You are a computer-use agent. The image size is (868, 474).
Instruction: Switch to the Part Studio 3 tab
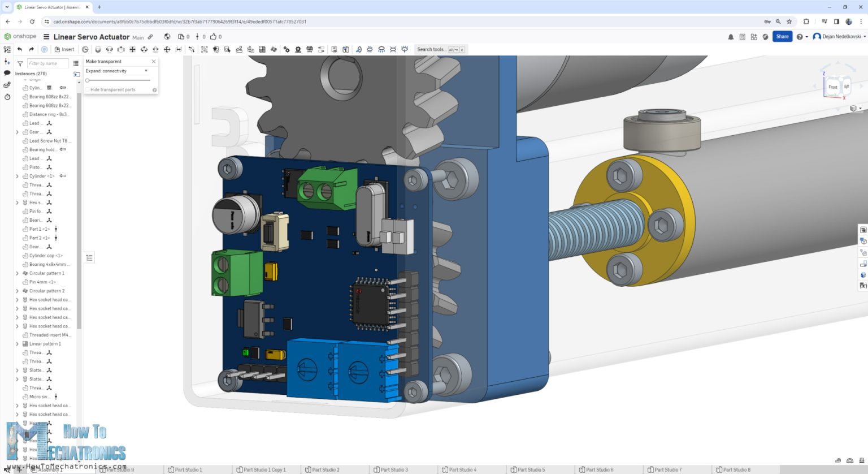(x=396, y=469)
